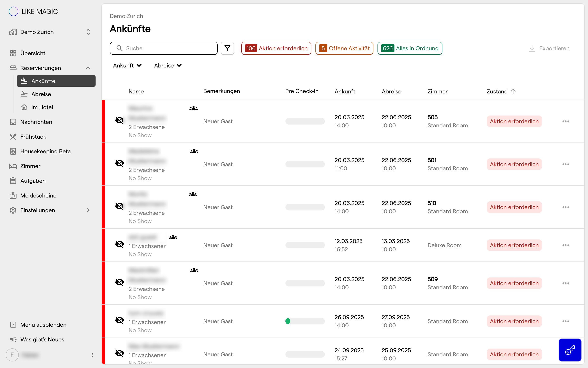588x368 pixels.
Task: Click the Housekeeping washing machine icon
Action: pos(13,151)
